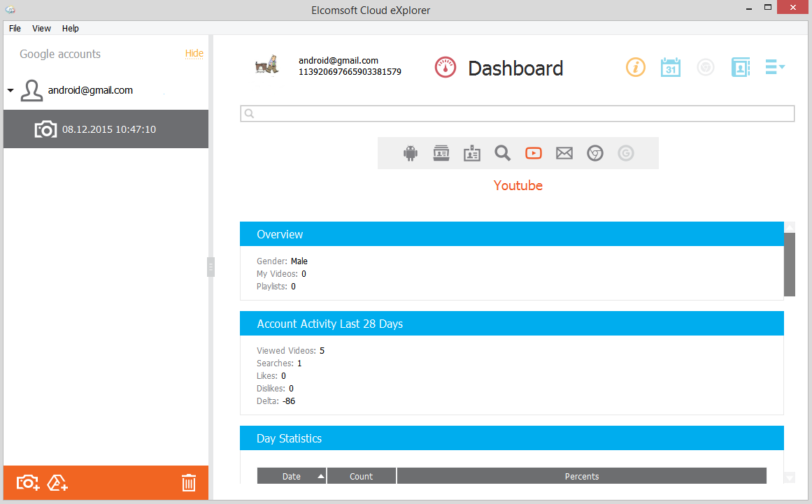Maximize the Elcomsoft Cloud eXplorer window

768,7
